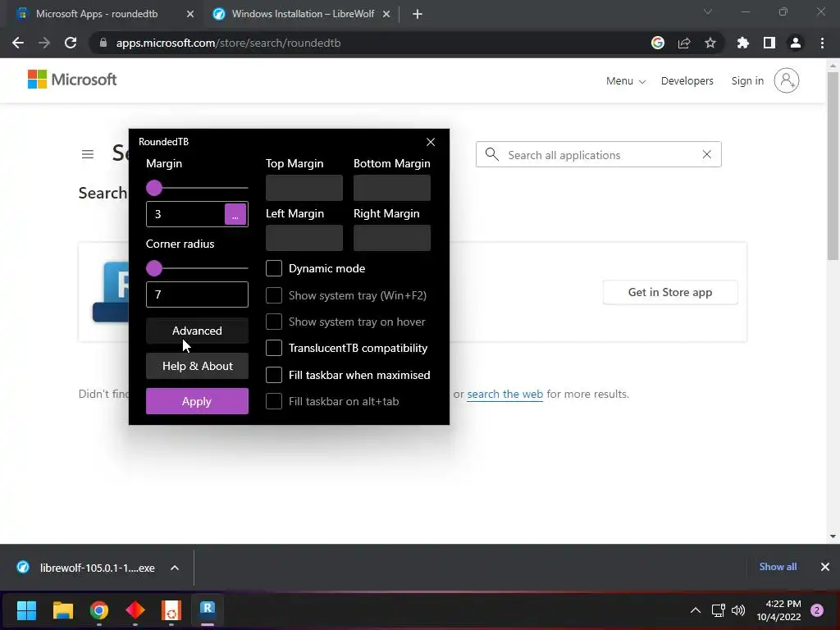Click Show all downloads link
Image resolution: width=840 pixels, height=630 pixels.
[x=778, y=567]
